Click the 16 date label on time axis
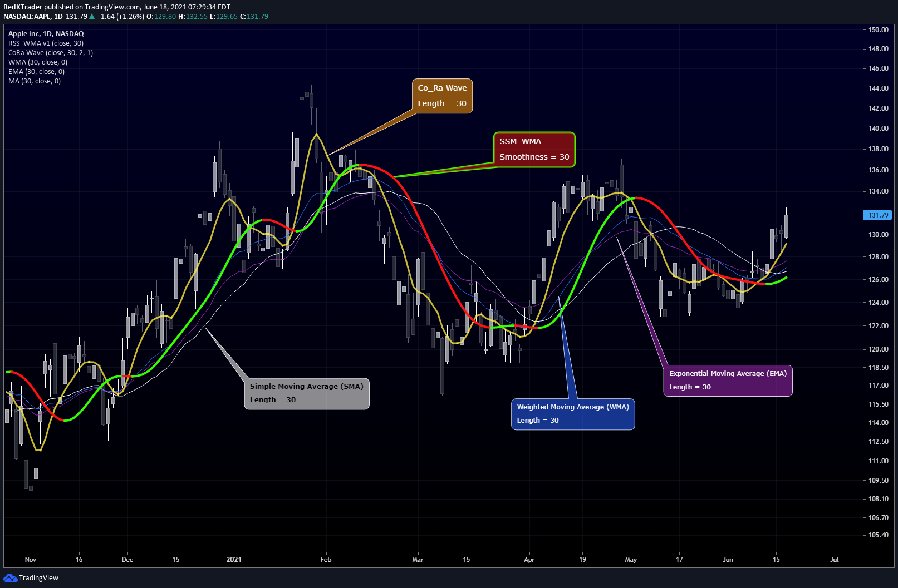This screenshot has height=588, width=898. pyautogui.click(x=79, y=560)
